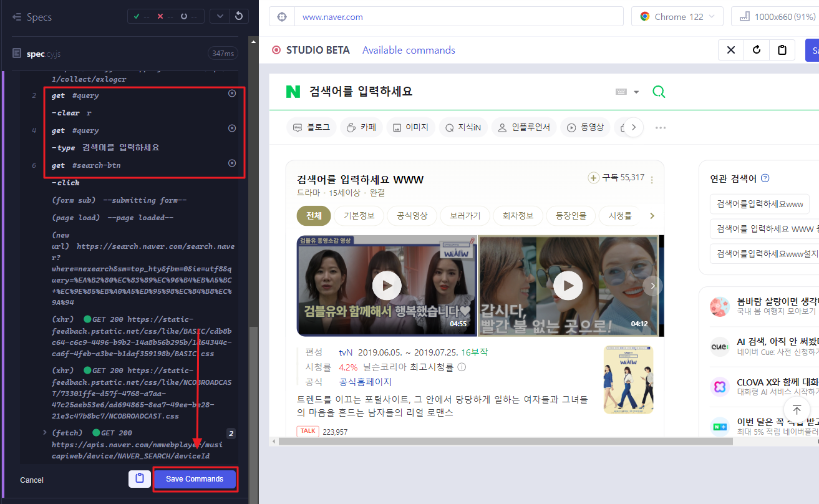Open the TALK 223,957 badge
Image resolution: width=819 pixels, height=504 pixels.
[322, 431]
